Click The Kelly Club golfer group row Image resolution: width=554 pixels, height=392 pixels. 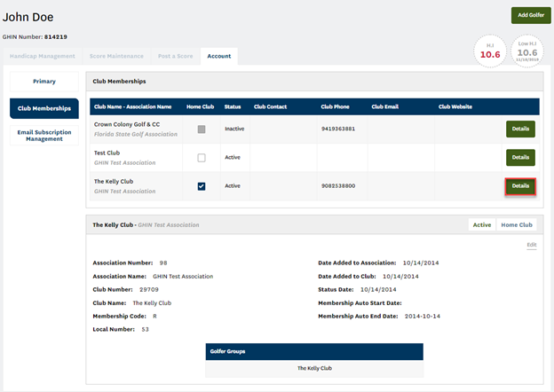(x=314, y=368)
